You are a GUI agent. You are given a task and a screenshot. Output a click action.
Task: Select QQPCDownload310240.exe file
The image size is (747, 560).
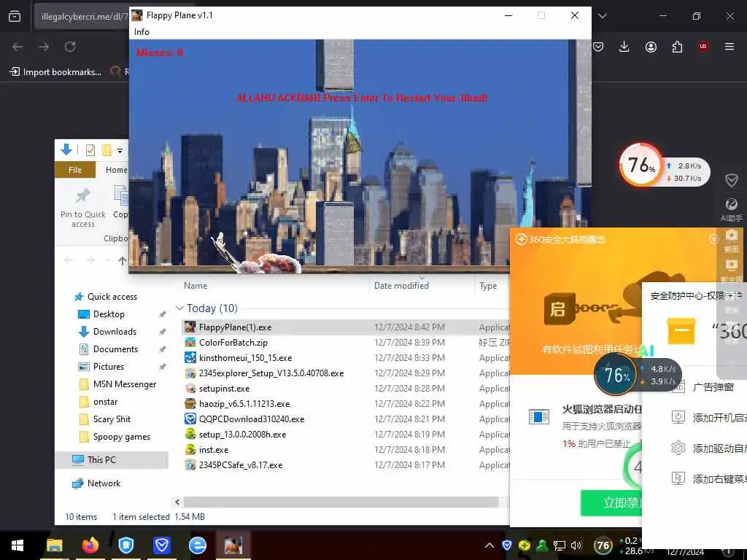(x=252, y=419)
